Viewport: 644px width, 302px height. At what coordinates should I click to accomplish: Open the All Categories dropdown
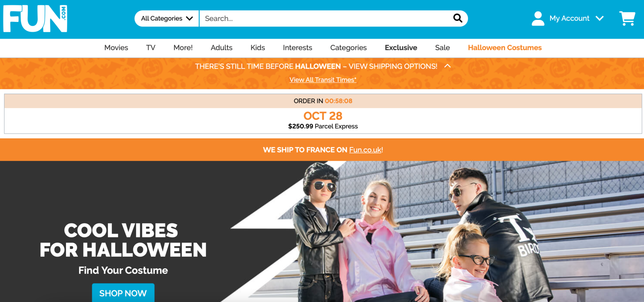tap(167, 18)
